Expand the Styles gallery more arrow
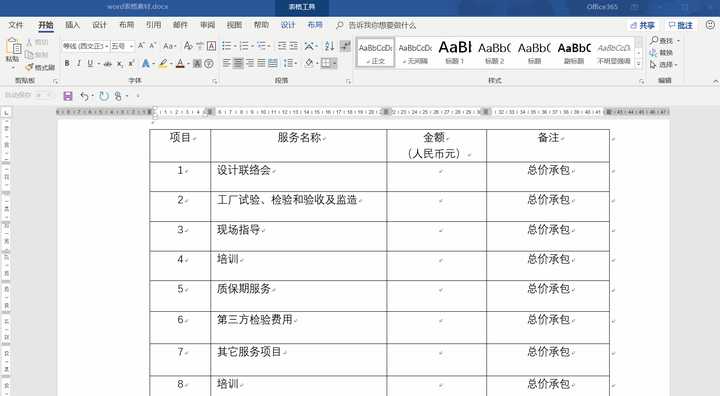Screen dimensions: 720x396 (x=639, y=63)
